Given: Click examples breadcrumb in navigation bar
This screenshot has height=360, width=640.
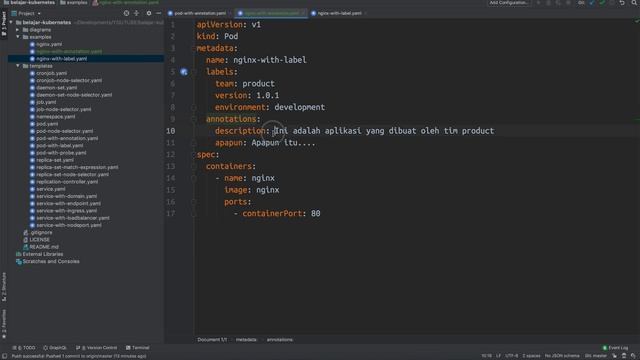Looking at the screenshot, I should point(74,3).
